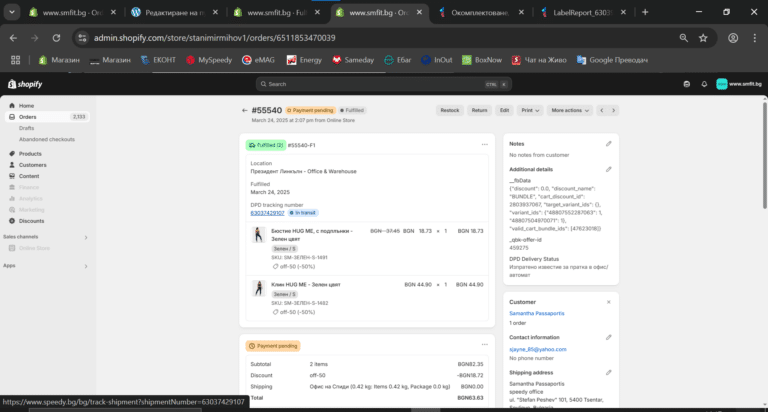Edit Additional details using its pencil icon

coord(608,169)
